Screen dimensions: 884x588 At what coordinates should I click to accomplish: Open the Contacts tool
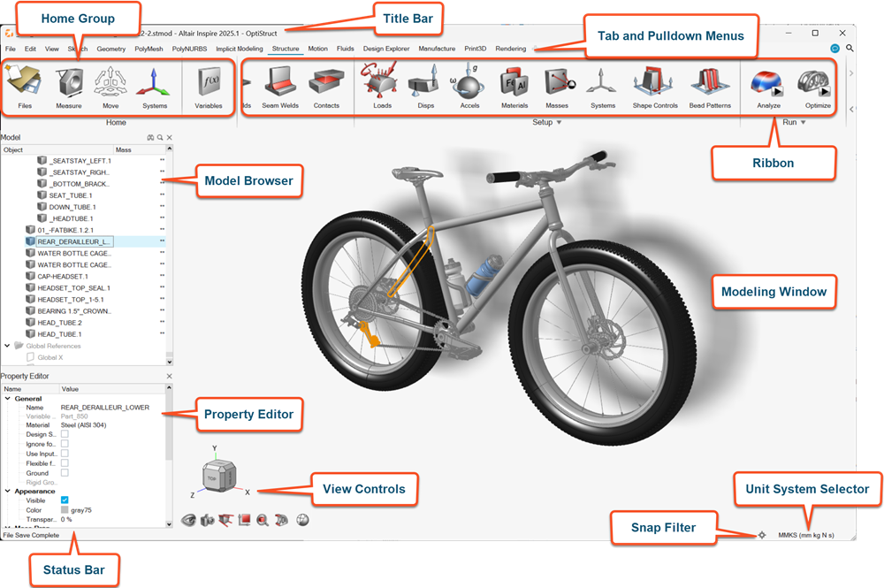pyautogui.click(x=326, y=87)
